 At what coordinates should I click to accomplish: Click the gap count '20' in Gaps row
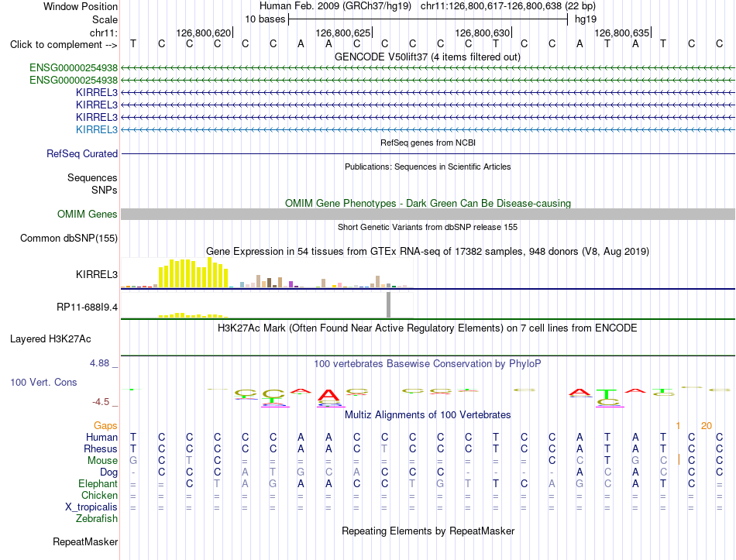[706, 426]
